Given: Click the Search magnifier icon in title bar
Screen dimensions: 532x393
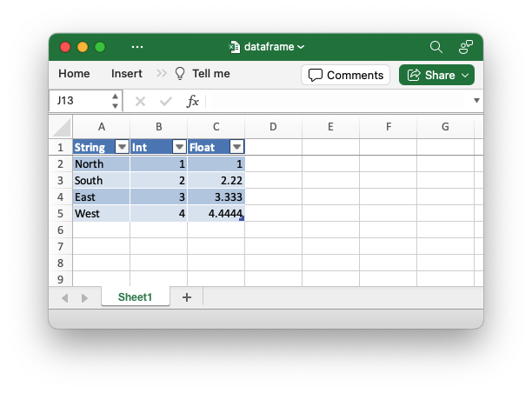Looking at the screenshot, I should point(436,47).
